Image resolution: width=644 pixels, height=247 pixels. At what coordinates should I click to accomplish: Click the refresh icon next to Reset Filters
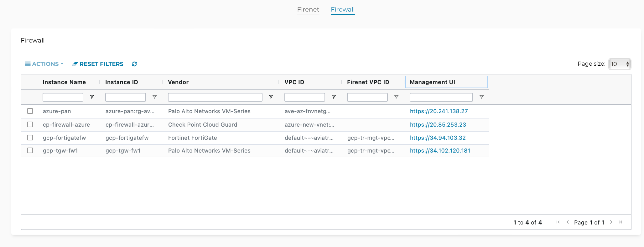(x=134, y=64)
